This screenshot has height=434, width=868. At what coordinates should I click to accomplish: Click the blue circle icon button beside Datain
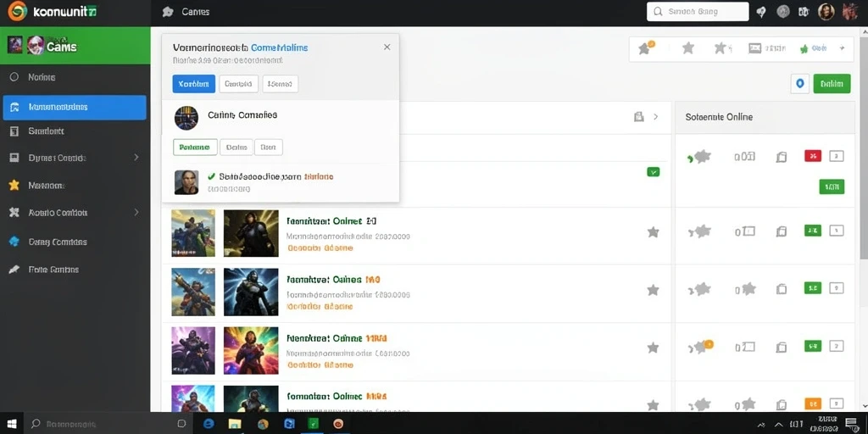point(799,84)
